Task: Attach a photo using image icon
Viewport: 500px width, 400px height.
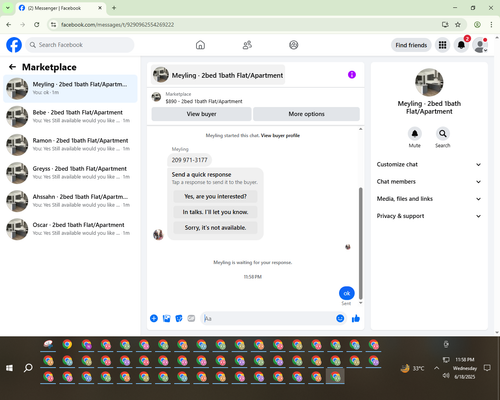Action: (x=166, y=318)
